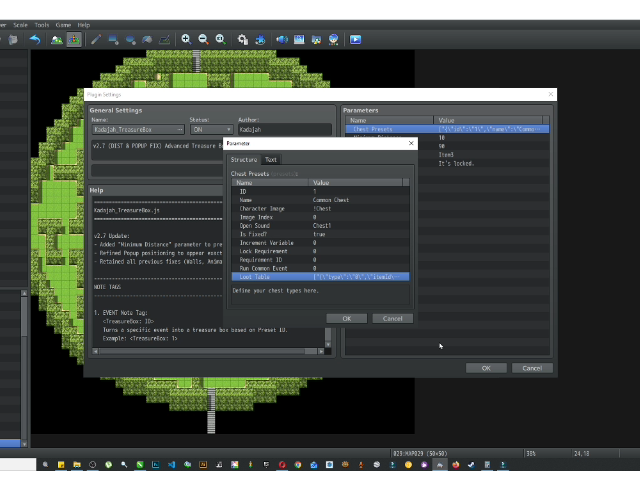Select the Is Fixed? row
Image resolution: width=640 pixels, height=480 pixels.
tap(320, 234)
